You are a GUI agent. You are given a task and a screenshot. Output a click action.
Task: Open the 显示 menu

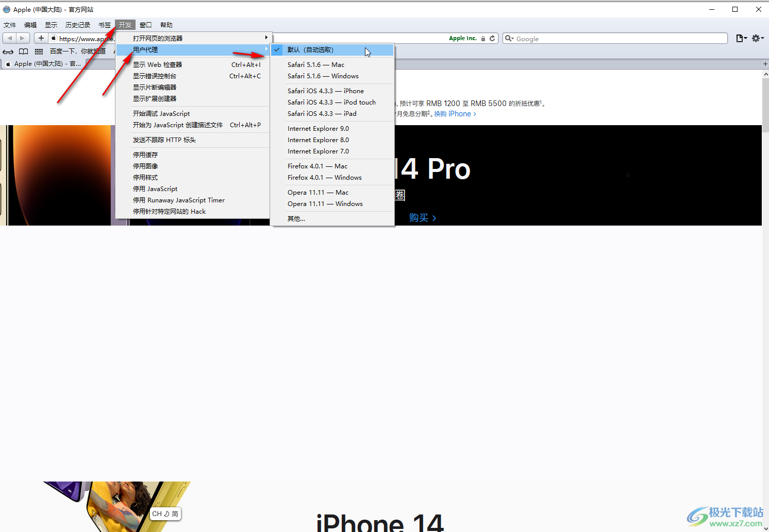coord(51,25)
